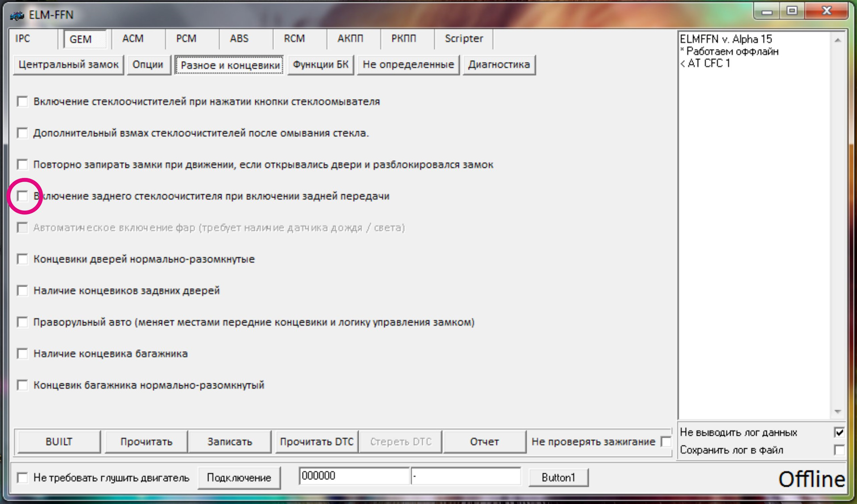
Task: Check the Не проверять зажигание option
Action: pos(666,442)
